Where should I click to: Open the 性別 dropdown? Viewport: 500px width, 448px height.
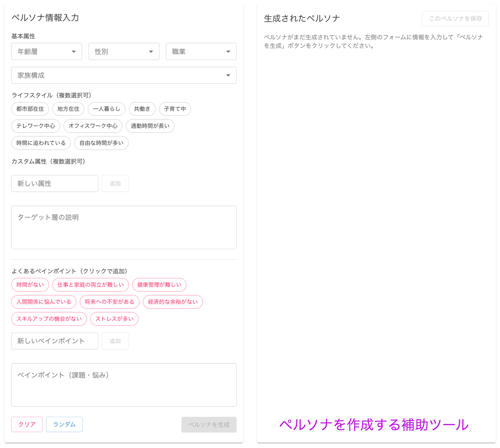pyautogui.click(x=124, y=51)
